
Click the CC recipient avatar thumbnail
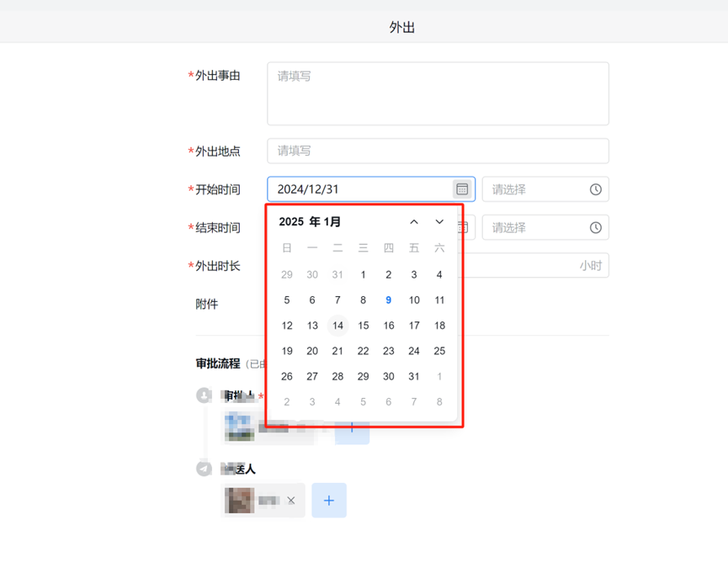pos(240,501)
